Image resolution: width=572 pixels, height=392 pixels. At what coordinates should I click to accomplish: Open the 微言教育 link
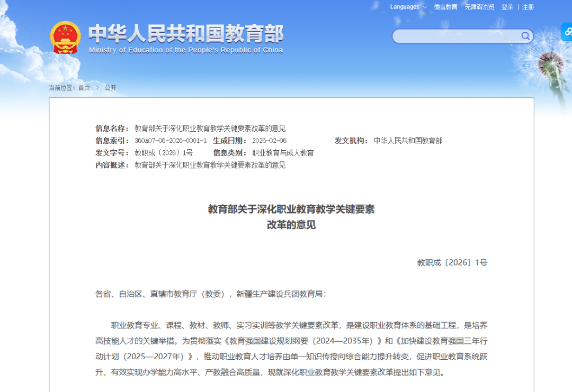[445, 7]
